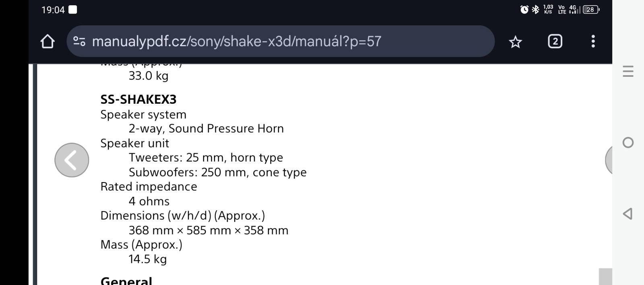
Task: Open Chrome three-dot overflow menu
Action: (x=593, y=41)
